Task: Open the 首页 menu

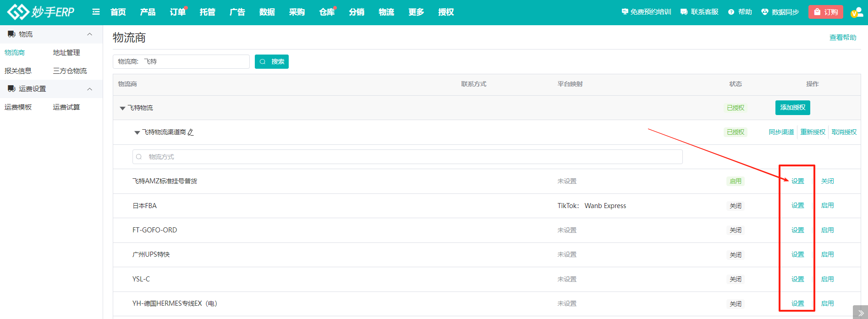Action: 118,12
